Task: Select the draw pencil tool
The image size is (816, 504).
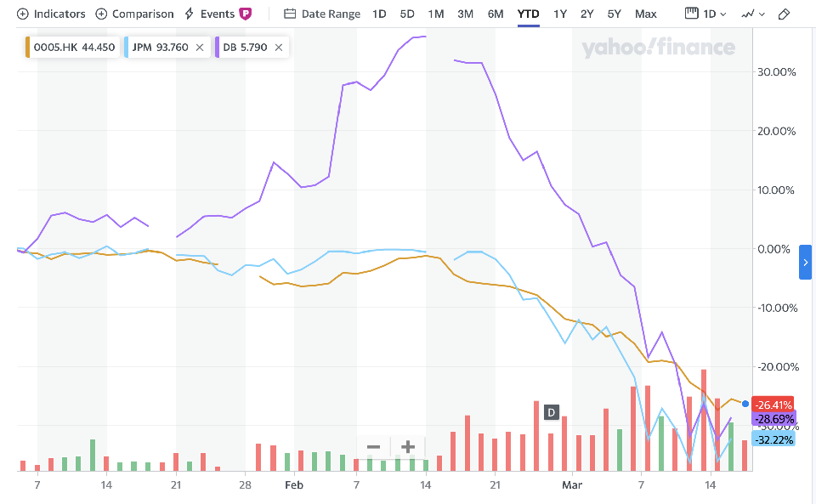Action: point(785,14)
